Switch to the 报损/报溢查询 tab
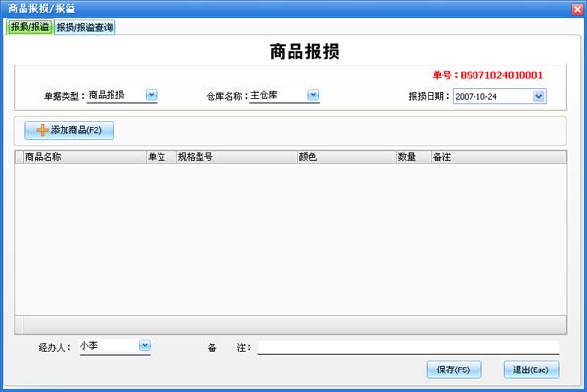 pyautogui.click(x=85, y=27)
